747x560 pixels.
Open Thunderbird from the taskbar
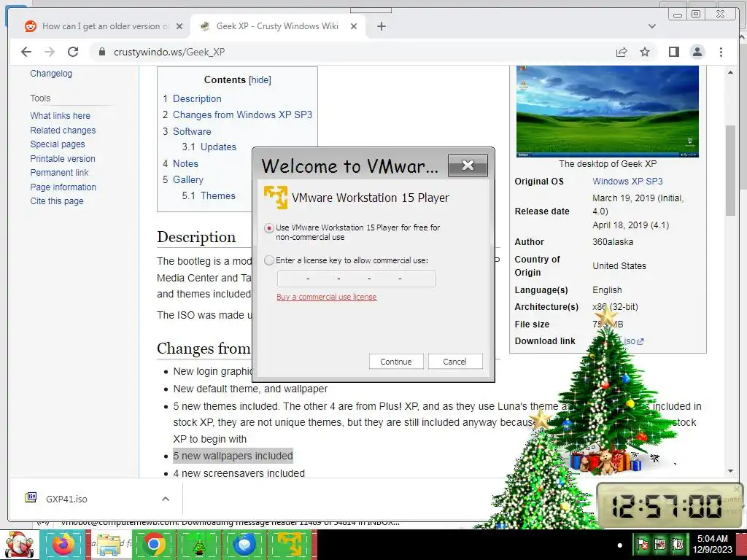click(x=244, y=545)
